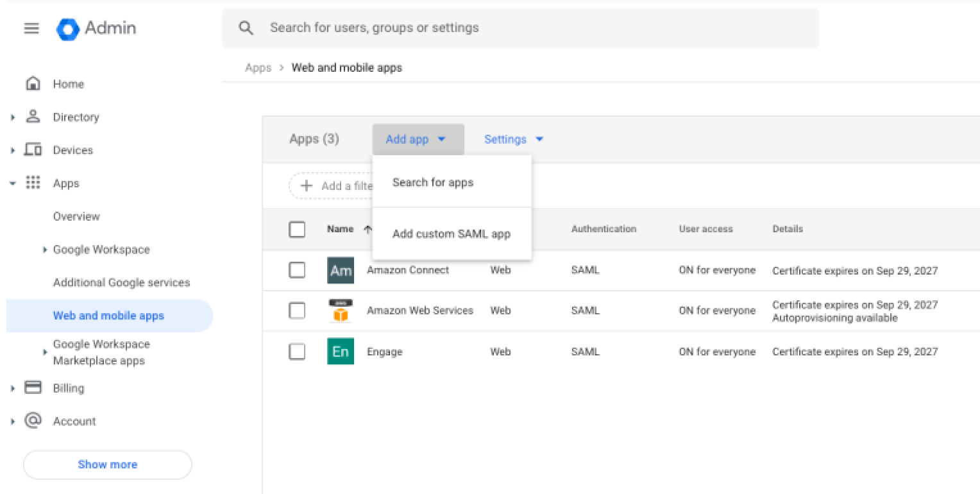
Task: Toggle the select-all checkbox in header
Action: pos(297,229)
